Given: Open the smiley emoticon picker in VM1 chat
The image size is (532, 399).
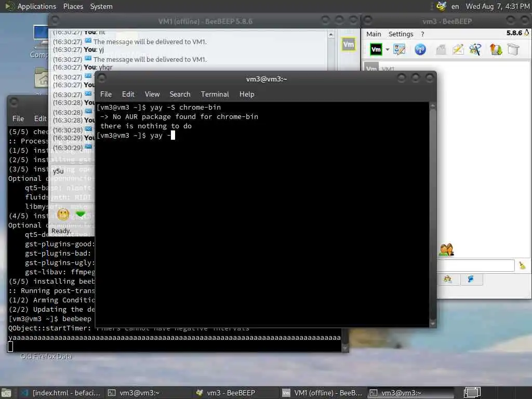Looking at the screenshot, I should [x=63, y=215].
